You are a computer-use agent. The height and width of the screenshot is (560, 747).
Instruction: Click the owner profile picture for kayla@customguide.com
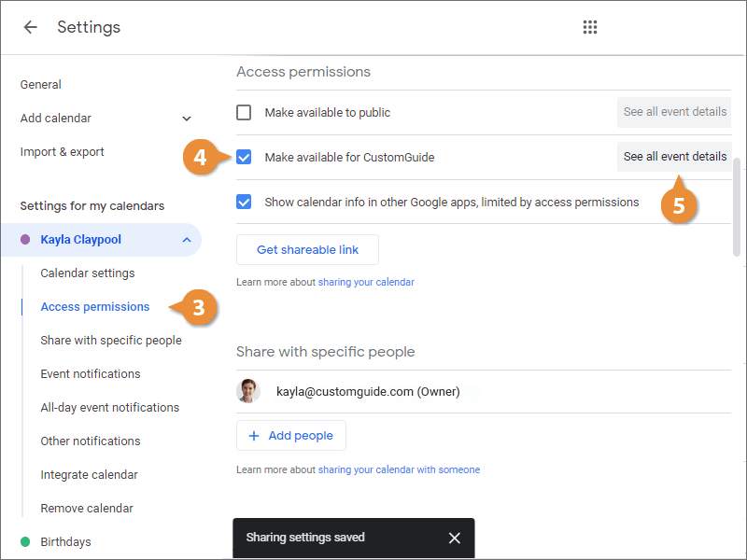click(248, 392)
